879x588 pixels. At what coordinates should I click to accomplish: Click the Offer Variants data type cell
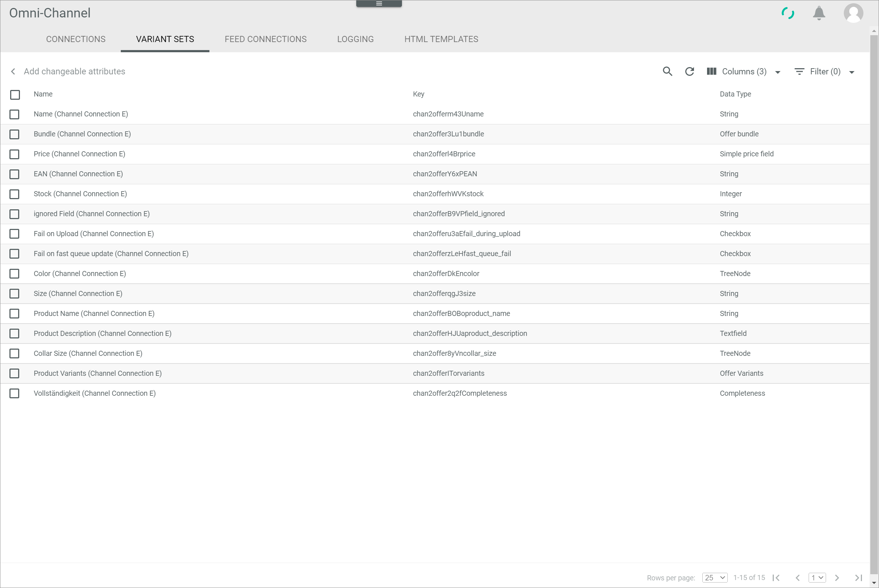(x=741, y=374)
